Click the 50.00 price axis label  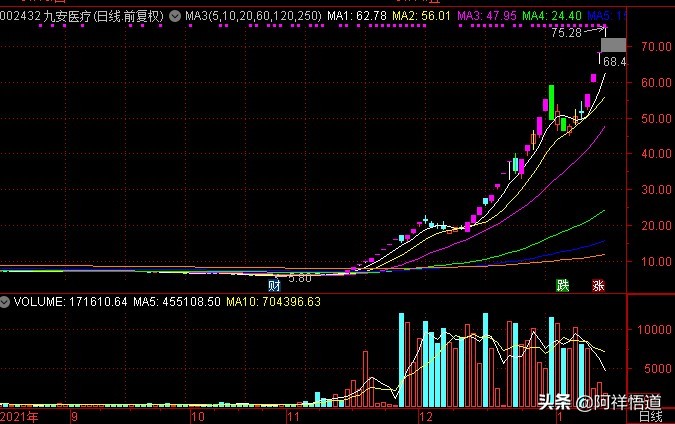656,118
